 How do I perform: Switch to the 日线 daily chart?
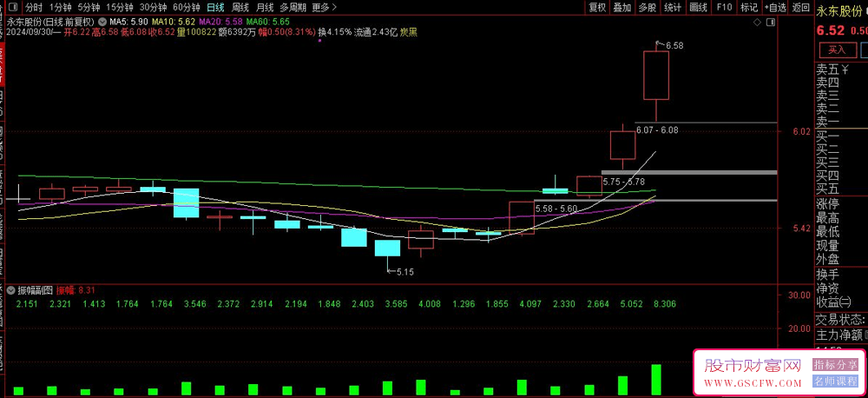pos(215,7)
